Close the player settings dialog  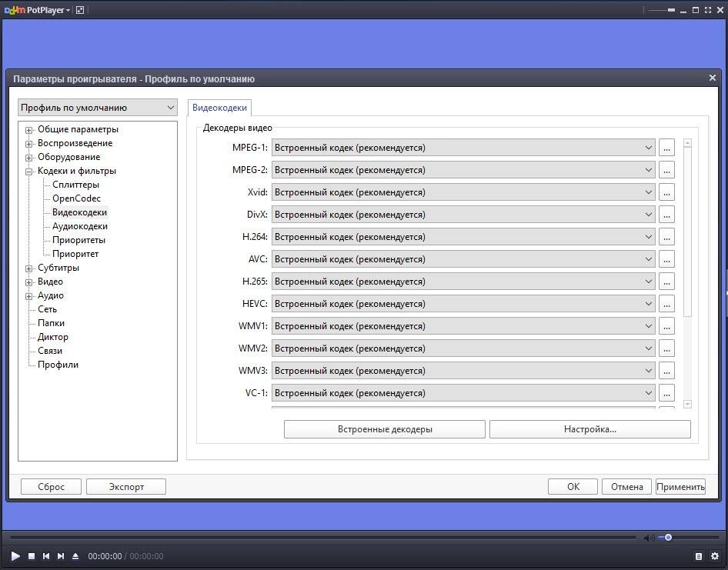tap(712, 78)
